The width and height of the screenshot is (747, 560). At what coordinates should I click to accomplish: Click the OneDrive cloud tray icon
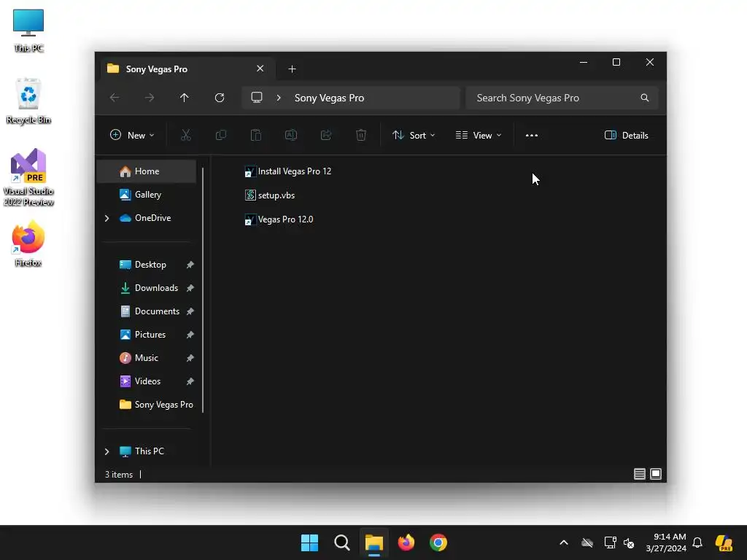click(x=587, y=542)
